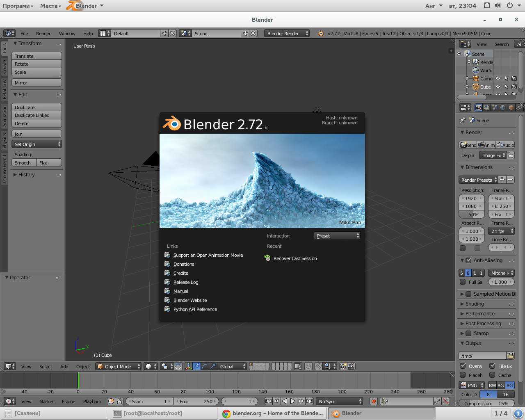Click the OpenGL render animation clapper icon

(351, 366)
